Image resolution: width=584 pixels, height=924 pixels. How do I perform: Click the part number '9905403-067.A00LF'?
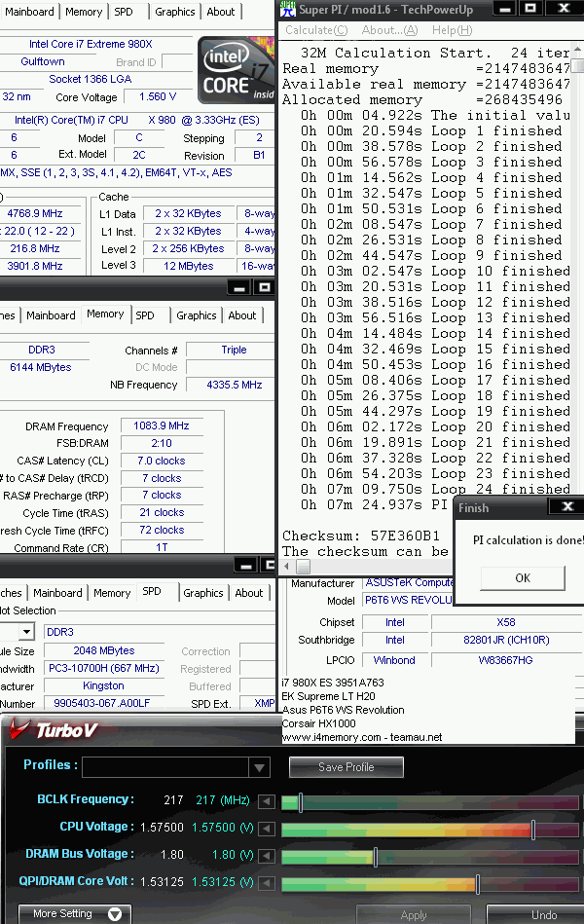point(101,703)
